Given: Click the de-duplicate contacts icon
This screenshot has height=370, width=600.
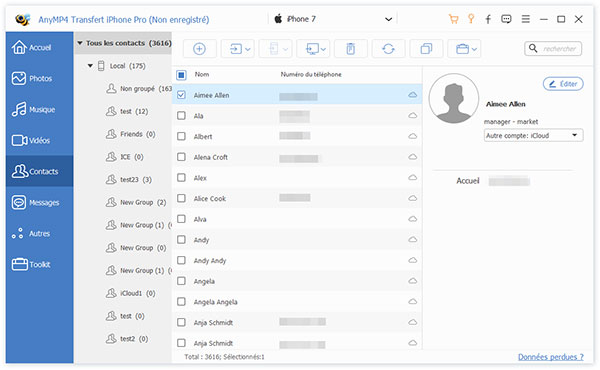Looking at the screenshot, I should coord(426,49).
